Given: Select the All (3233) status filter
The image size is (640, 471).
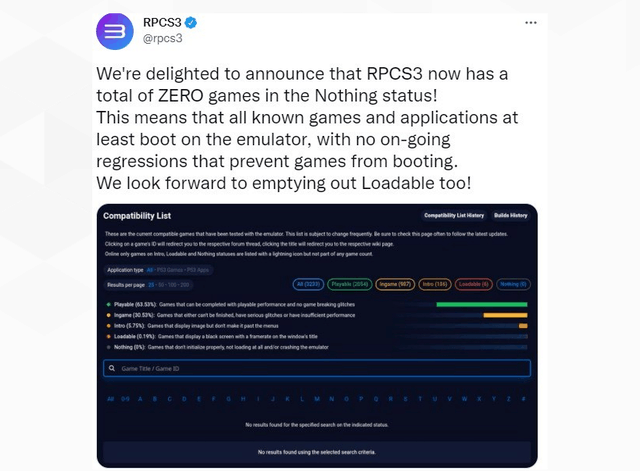Looking at the screenshot, I should point(309,284).
